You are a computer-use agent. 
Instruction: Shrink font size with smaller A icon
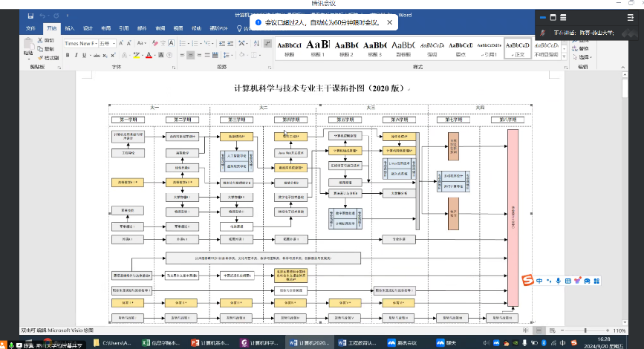[x=129, y=43]
